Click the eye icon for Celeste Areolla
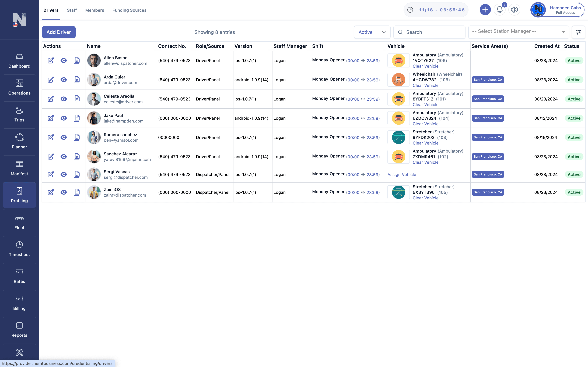 [x=64, y=99]
